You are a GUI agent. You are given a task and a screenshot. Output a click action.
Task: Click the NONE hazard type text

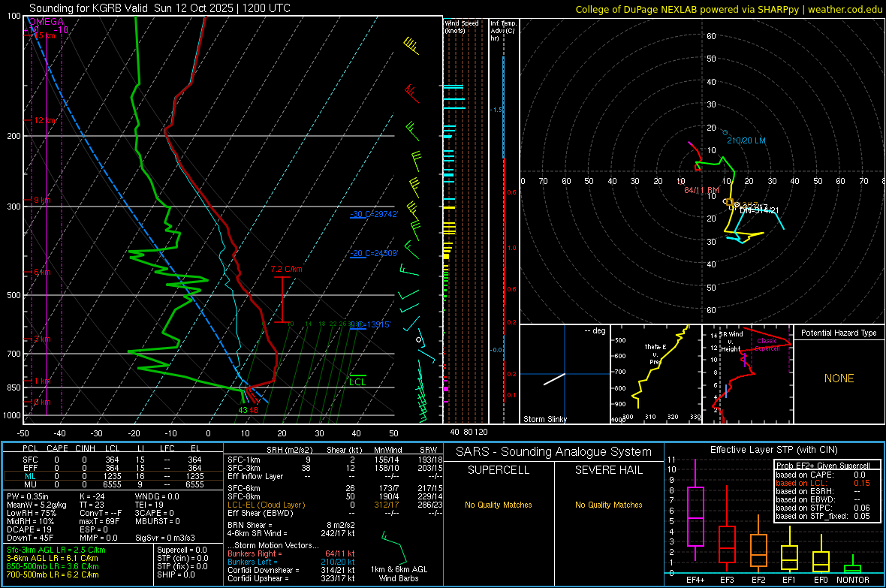(x=839, y=378)
